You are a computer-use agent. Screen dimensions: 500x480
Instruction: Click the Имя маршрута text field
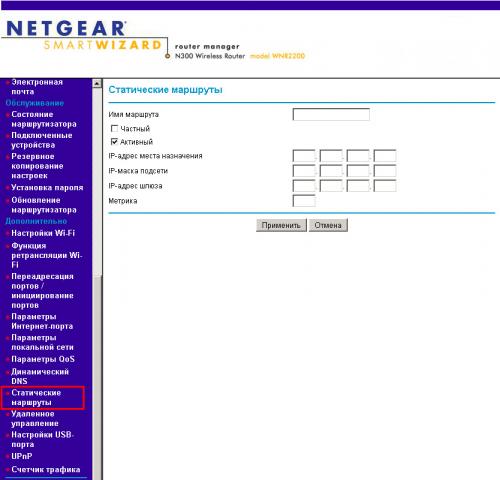click(331, 114)
